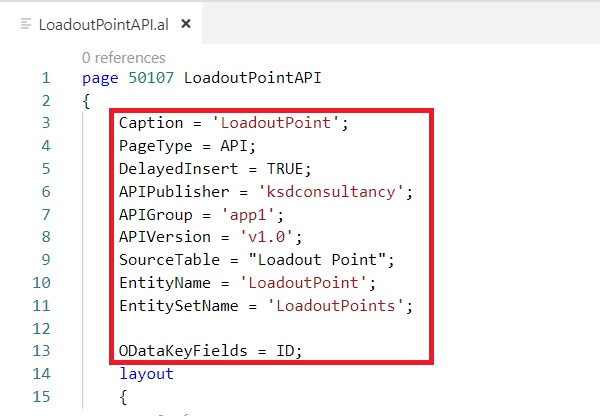The width and height of the screenshot is (600, 416).
Task: Click the EntityName property name
Action: (159, 283)
